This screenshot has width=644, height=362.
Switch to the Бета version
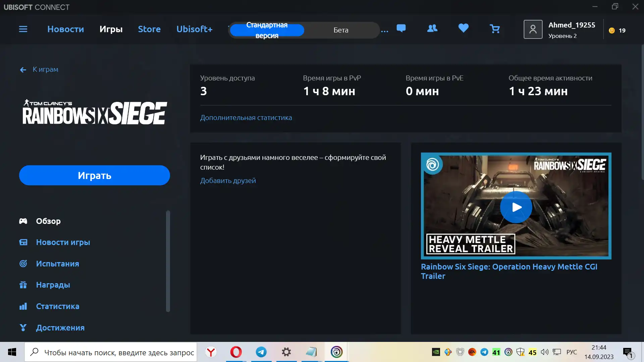pyautogui.click(x=341, y=30)
